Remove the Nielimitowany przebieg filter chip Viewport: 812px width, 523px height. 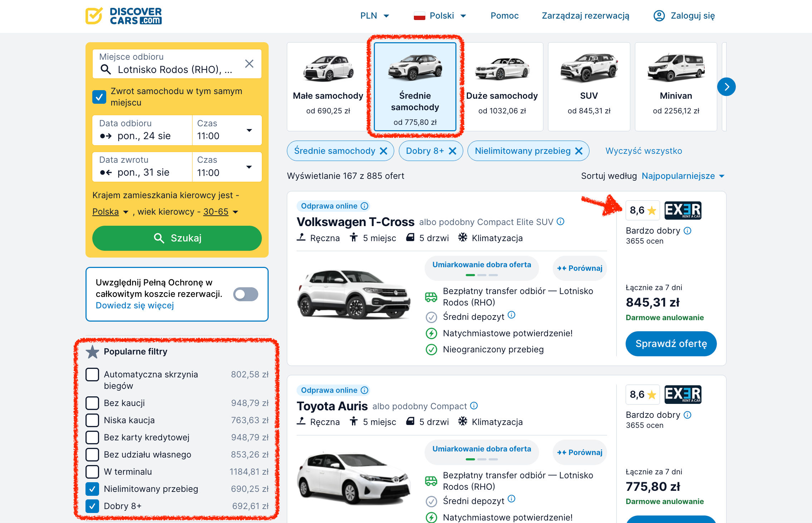click(x=579, y=151)
